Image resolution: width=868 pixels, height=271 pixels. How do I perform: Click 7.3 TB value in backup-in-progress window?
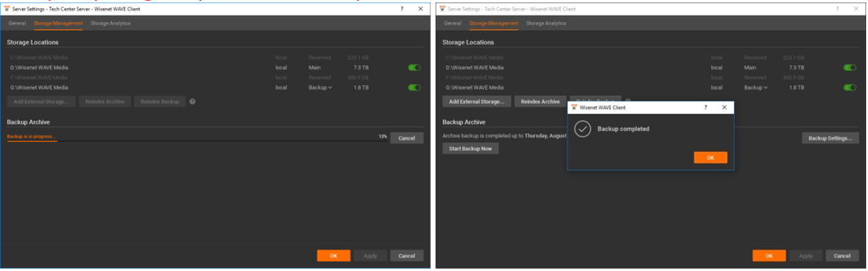[x=360, y=68]
